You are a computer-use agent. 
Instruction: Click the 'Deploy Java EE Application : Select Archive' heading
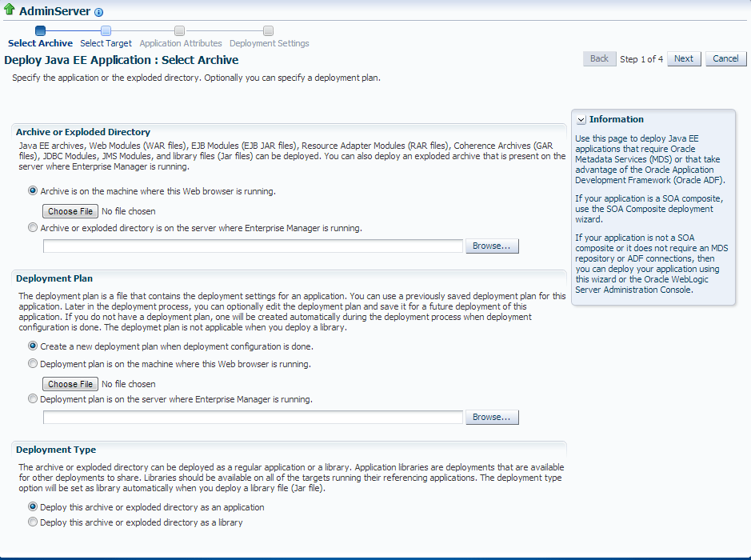(x=122, y=60)
